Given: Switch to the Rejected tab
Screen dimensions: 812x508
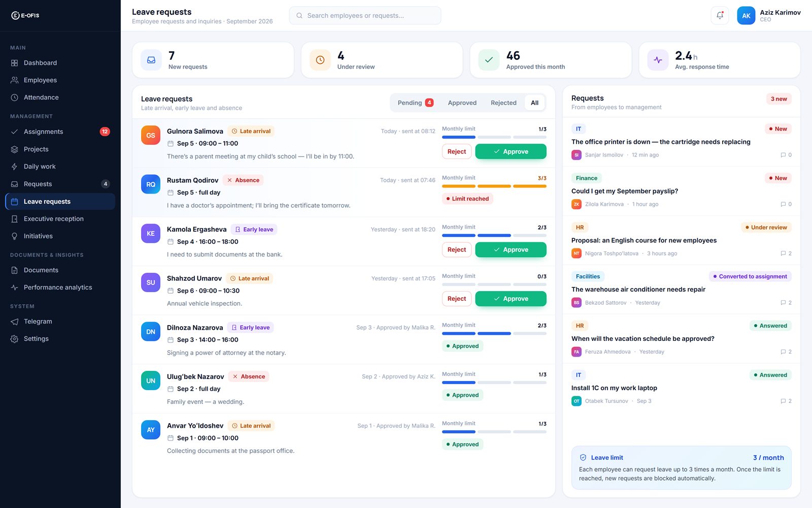Looking at the screenshot, I should (503, 103).
